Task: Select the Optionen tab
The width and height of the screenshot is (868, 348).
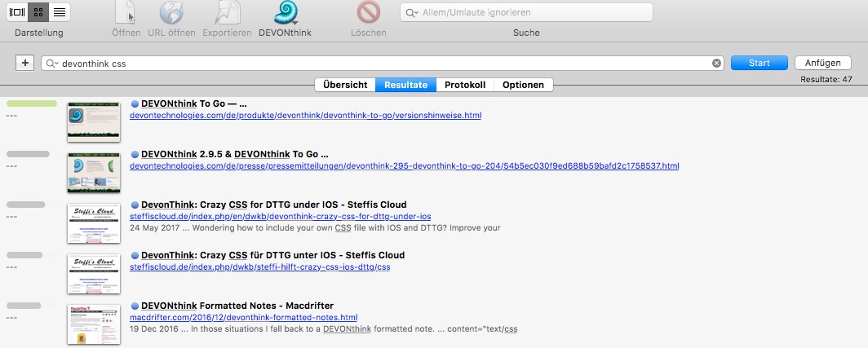Action: [524, 85]
